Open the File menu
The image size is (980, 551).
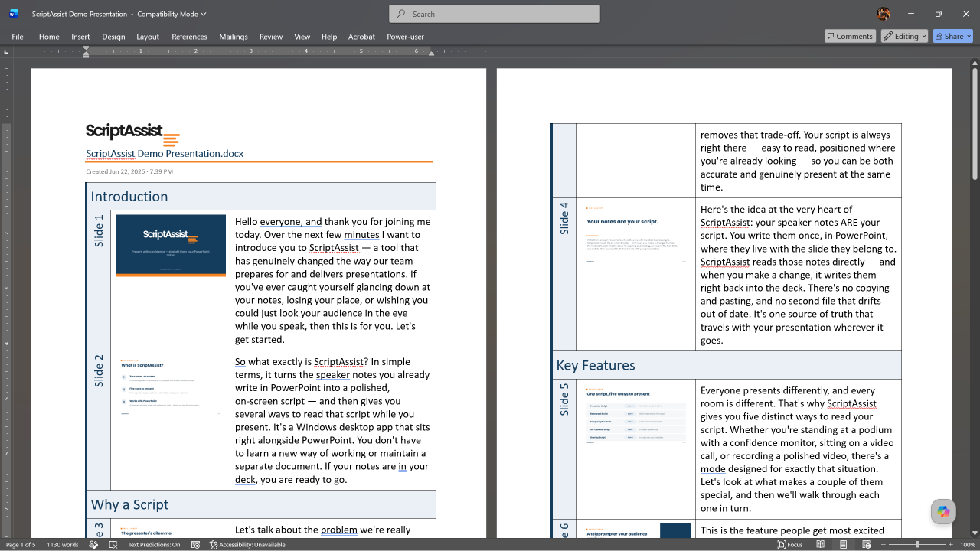pyautogui.click(x=18, y=37)
